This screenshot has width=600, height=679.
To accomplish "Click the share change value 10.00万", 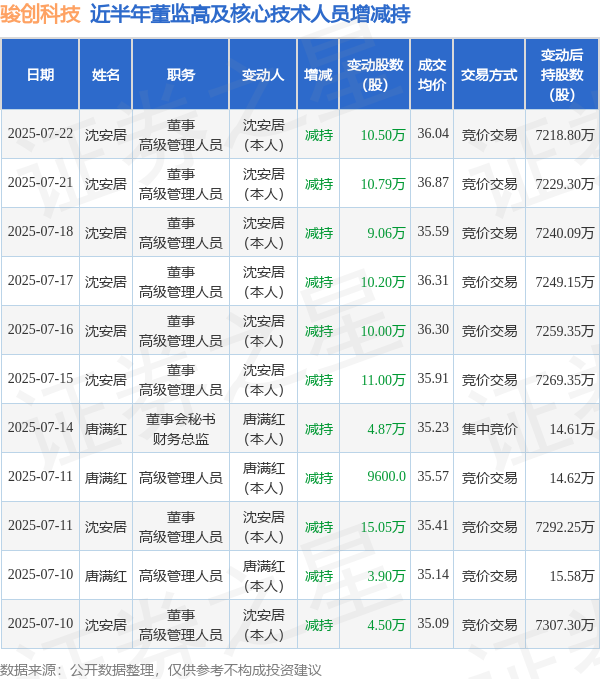I will coord(383,331).
